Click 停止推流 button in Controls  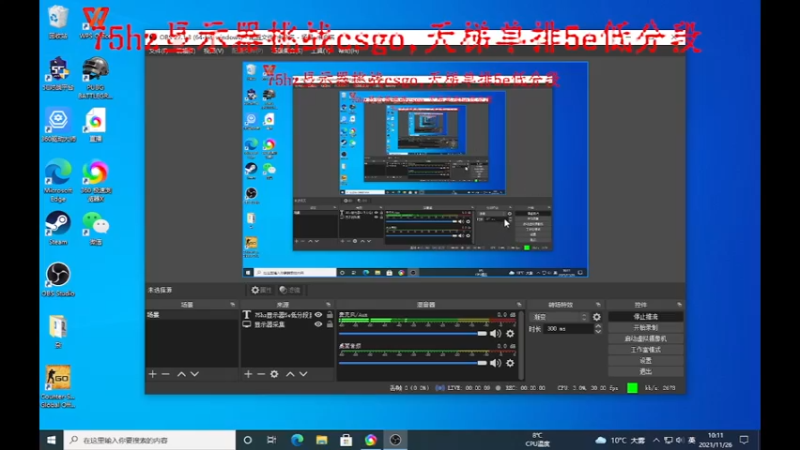(x=645, y=317)
